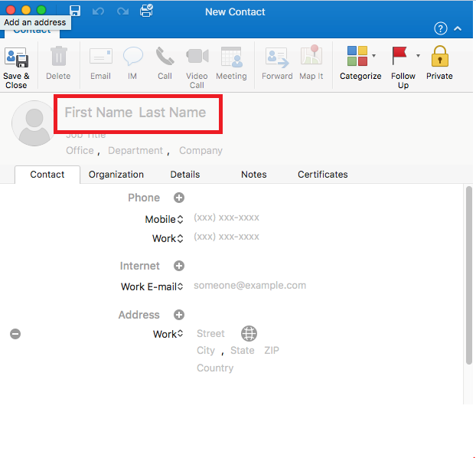The width and height of the screenshot is (476, 458).
Task: Click the Follow Up red flag
Action: point(399,56)
